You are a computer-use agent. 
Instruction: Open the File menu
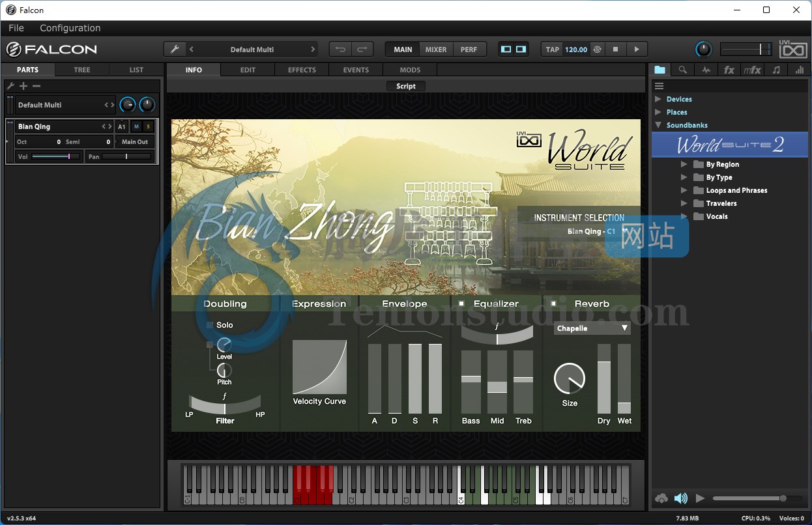coord(16,28)
